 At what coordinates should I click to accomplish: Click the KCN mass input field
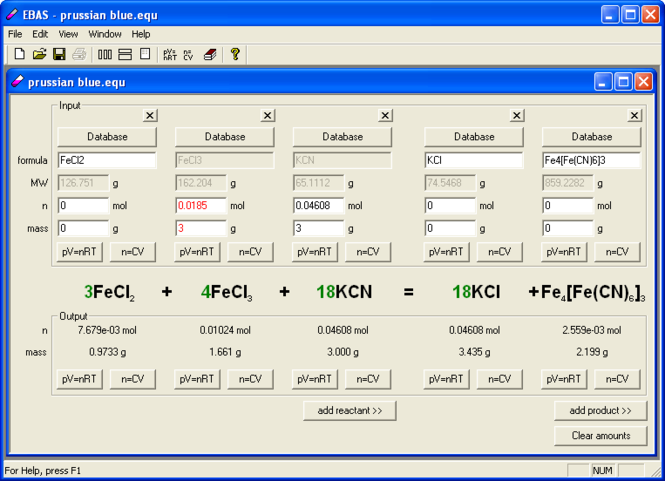tap(319, 229)
